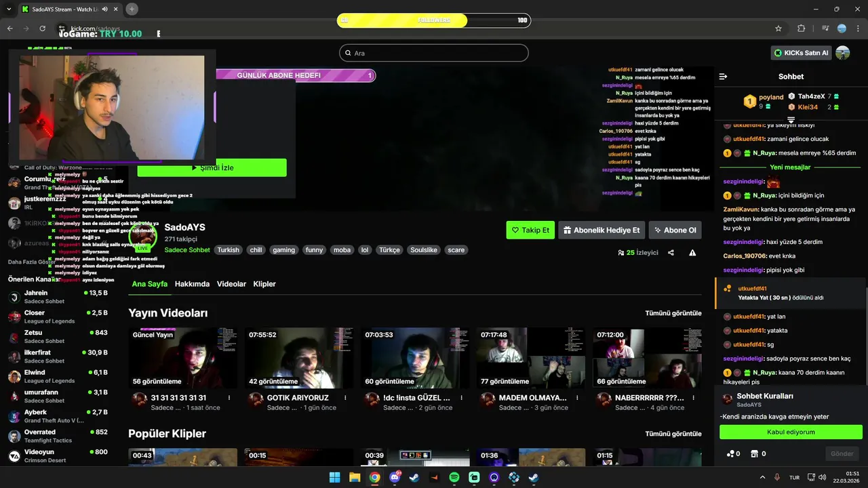Click the volume speaker tray icon
Image resolution: width=868 pixels, height=488 pixels.
[x=822, y=477]
